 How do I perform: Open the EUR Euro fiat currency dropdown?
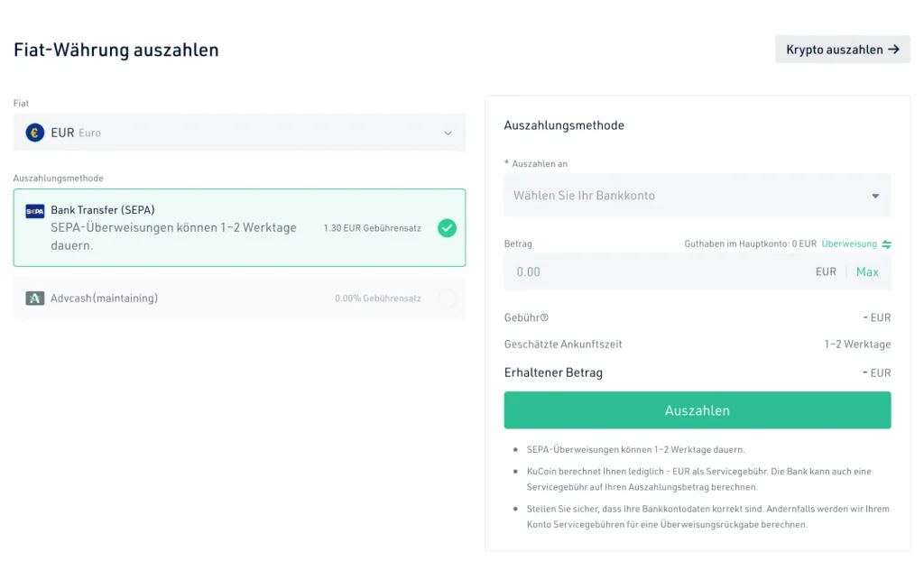click(239, 133)
